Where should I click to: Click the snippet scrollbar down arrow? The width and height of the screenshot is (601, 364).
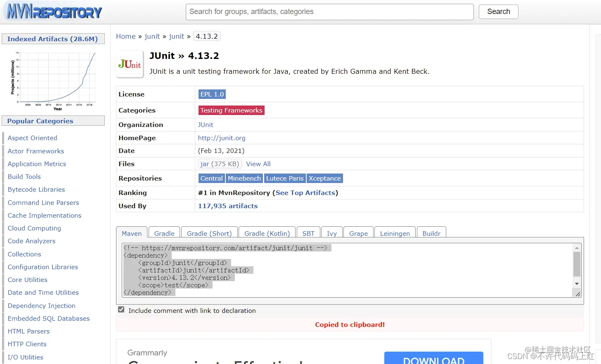point(577,284)
